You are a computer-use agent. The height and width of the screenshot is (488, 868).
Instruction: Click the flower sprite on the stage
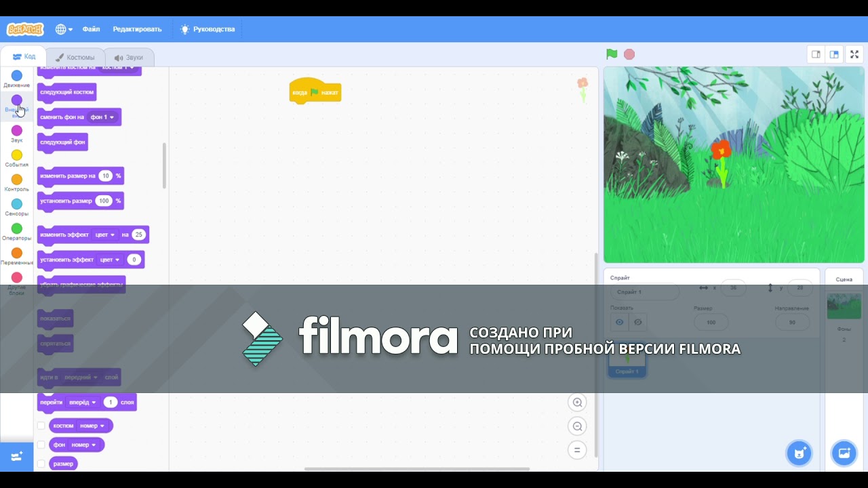pos(721,163)
